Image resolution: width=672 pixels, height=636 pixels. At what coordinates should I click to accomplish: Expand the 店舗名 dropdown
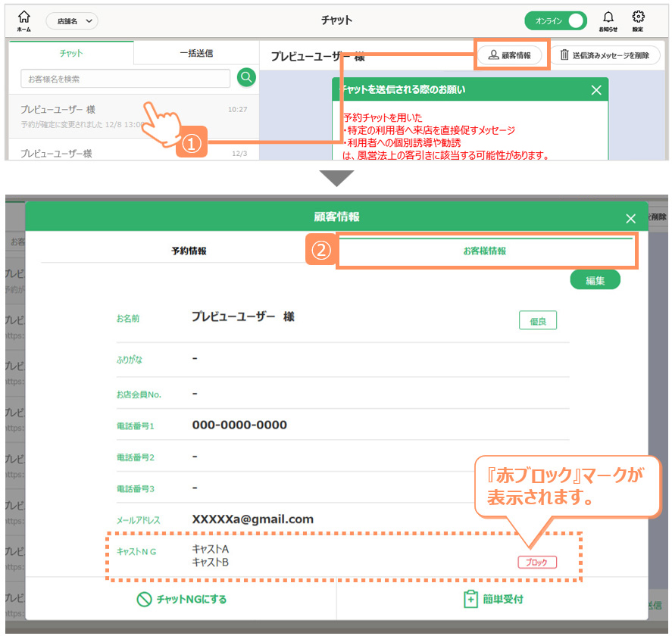72,21
